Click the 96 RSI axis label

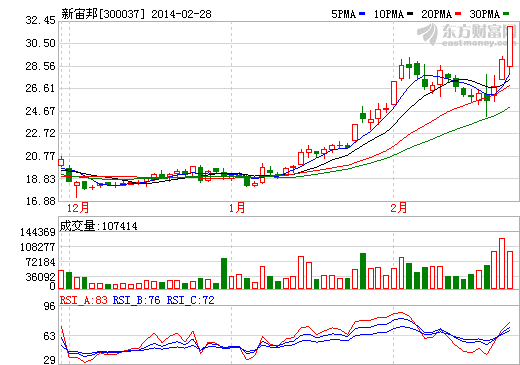49,306
